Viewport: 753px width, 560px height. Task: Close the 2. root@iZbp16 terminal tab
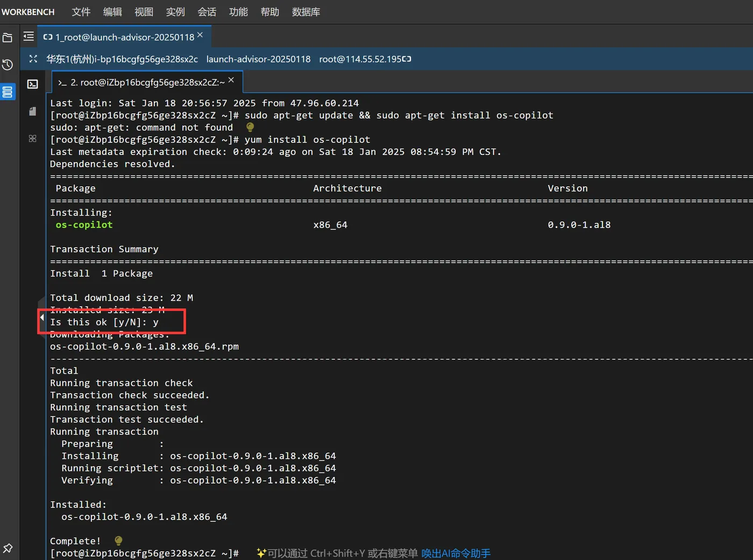coord(231,80)
